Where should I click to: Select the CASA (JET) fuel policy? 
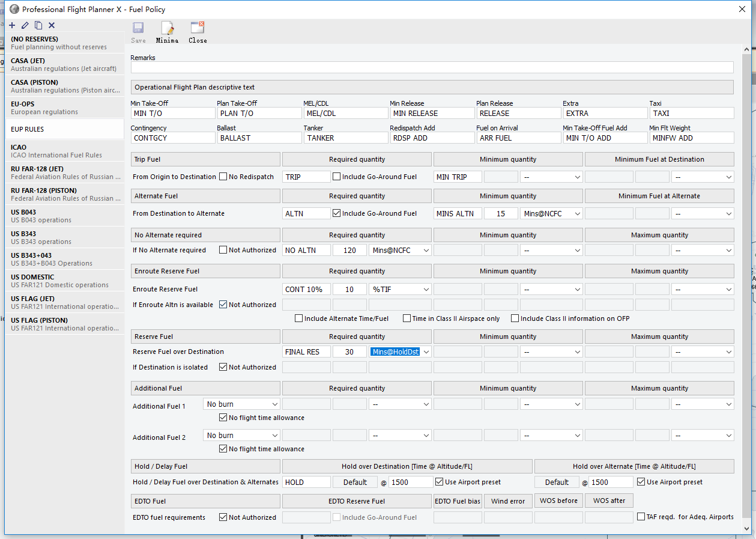pos(65,64)
